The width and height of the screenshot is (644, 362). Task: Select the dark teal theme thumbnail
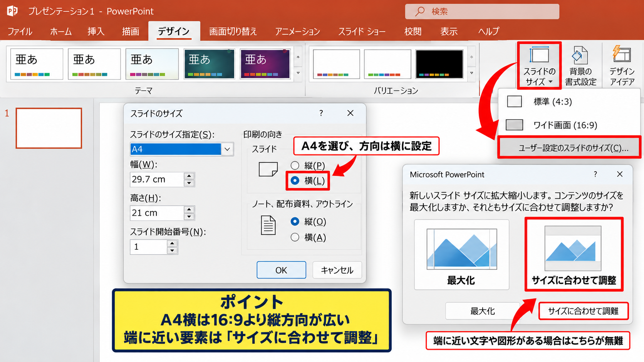tap(209, 64)
